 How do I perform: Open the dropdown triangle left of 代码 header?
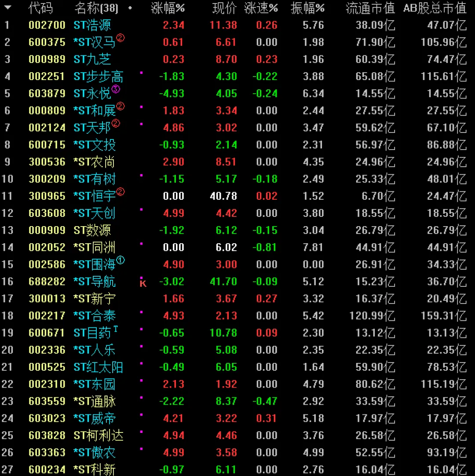pyautogui.click(x=7, y=7)
